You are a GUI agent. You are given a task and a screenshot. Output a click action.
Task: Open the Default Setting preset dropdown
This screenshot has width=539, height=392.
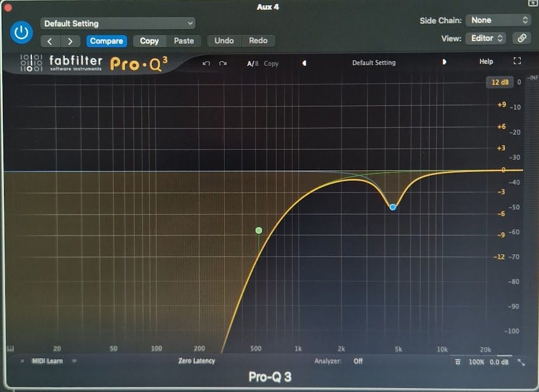(x=117, y=23)
